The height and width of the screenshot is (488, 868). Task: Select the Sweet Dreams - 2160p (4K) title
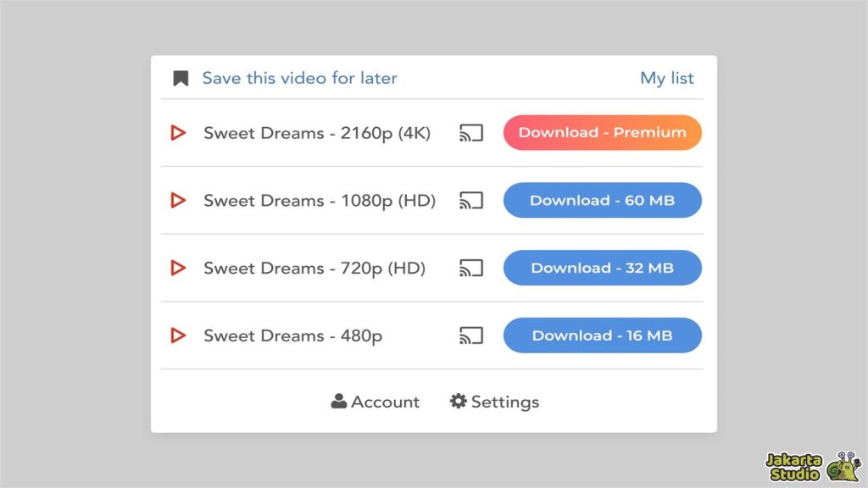click(x=317, y=133)
